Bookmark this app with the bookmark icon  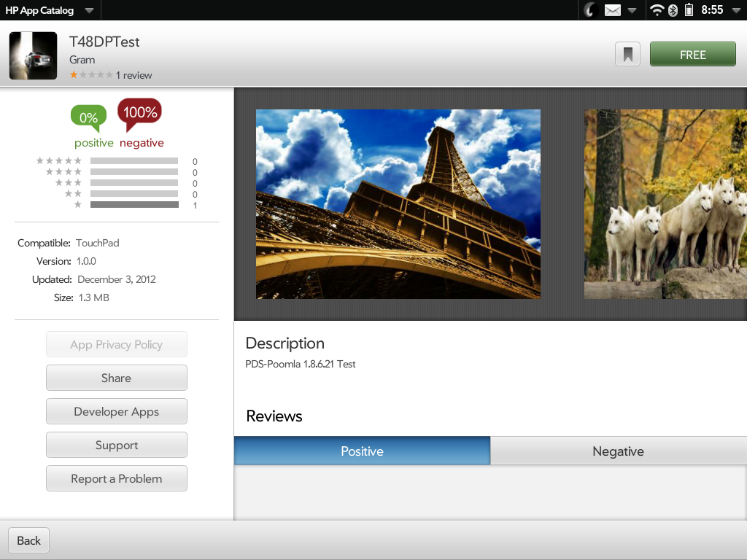click(627, 55)
